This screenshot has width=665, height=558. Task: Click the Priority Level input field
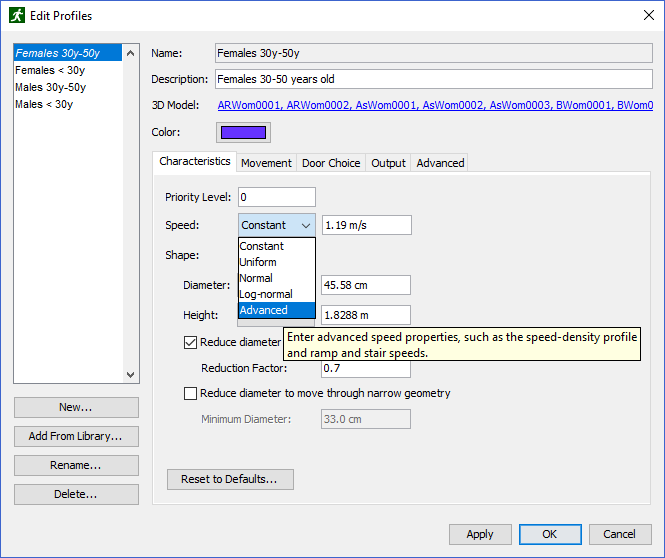click(277, 197)
